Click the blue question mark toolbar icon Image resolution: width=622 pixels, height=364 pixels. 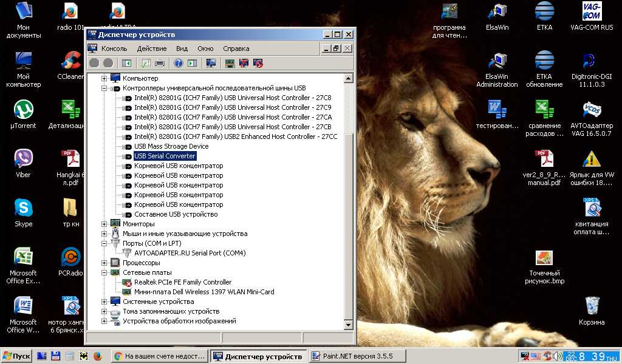tap(178, 62)
